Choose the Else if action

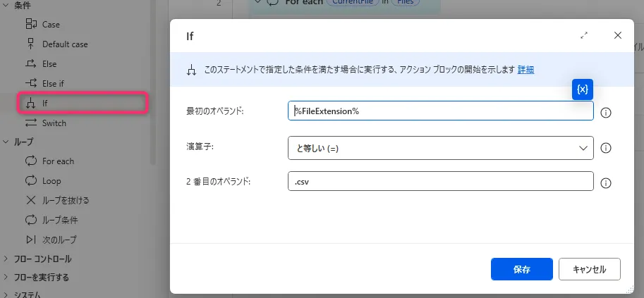[53, 83]
